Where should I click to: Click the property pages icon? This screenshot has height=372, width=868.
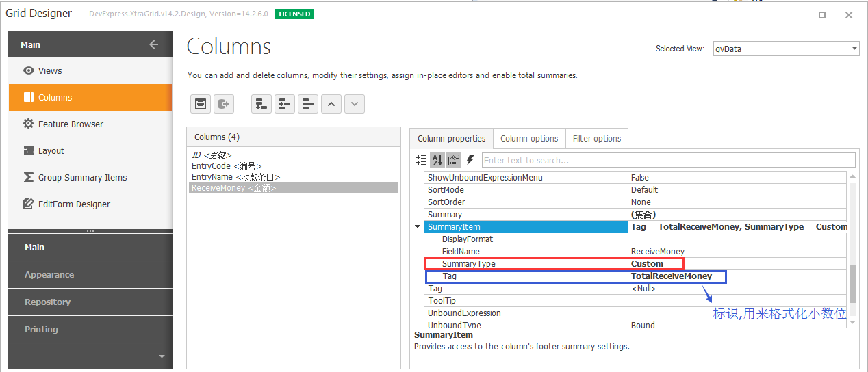click(454, 160)
